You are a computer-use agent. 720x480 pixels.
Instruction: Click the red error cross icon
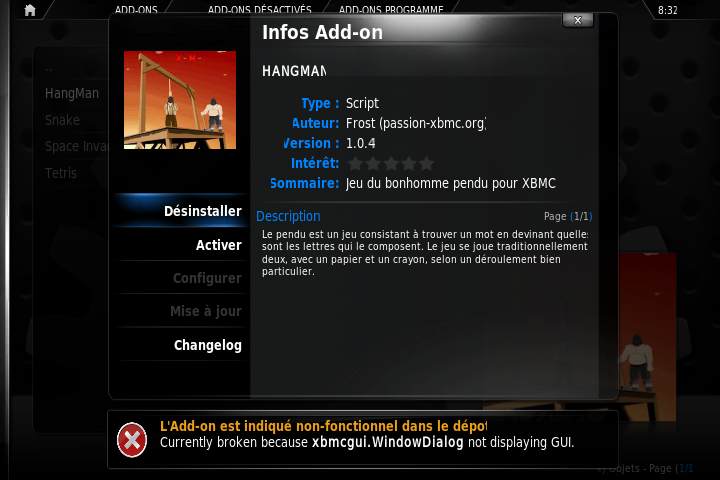(132, 440)
